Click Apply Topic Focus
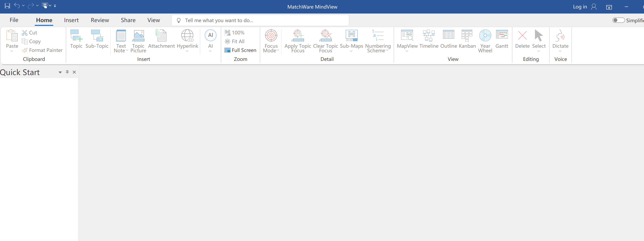Image resolution: width=644 pixels, height=241 pixels. tap(298, 41)
